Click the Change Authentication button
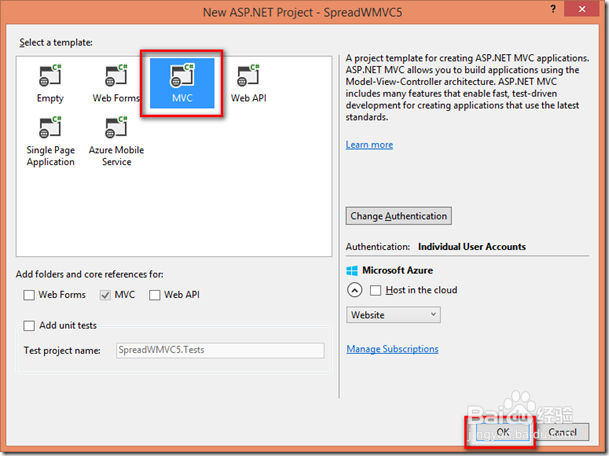The width and height of the screenshot is (609, 456). point(398,216)
